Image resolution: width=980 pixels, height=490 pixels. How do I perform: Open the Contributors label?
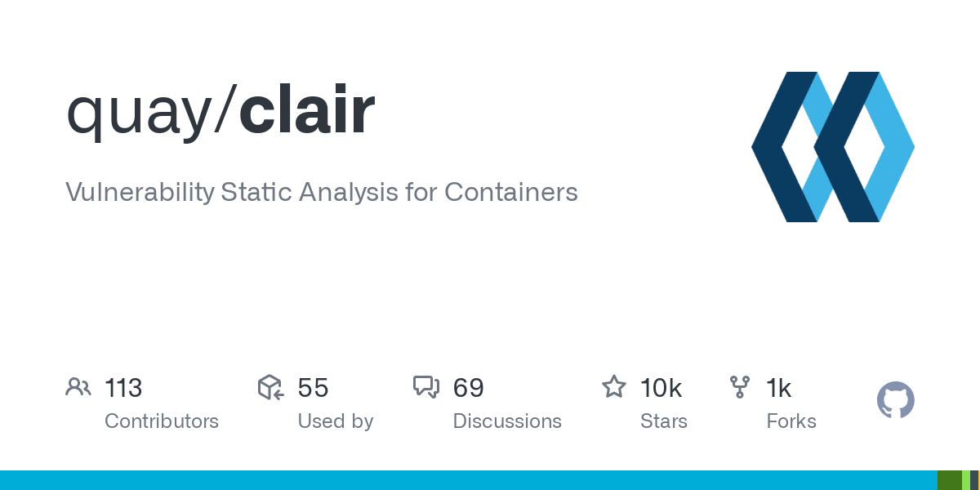162,421
